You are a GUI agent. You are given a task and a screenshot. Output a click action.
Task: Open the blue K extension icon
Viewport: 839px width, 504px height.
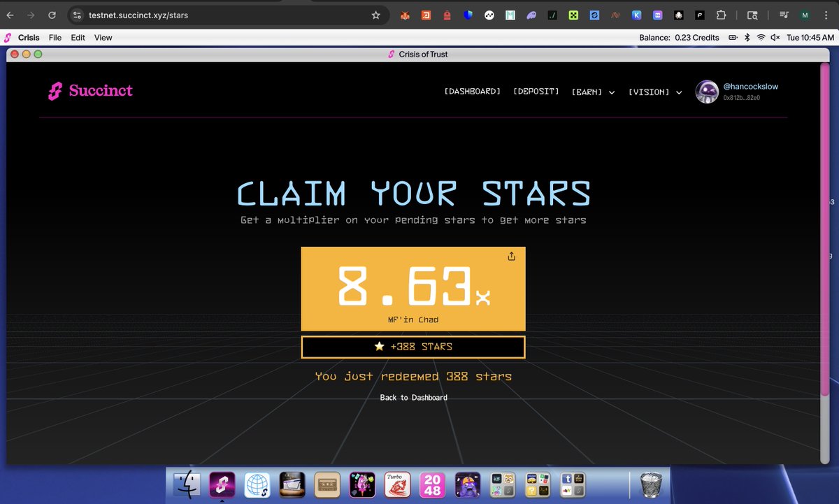click(x=637, y=15)
